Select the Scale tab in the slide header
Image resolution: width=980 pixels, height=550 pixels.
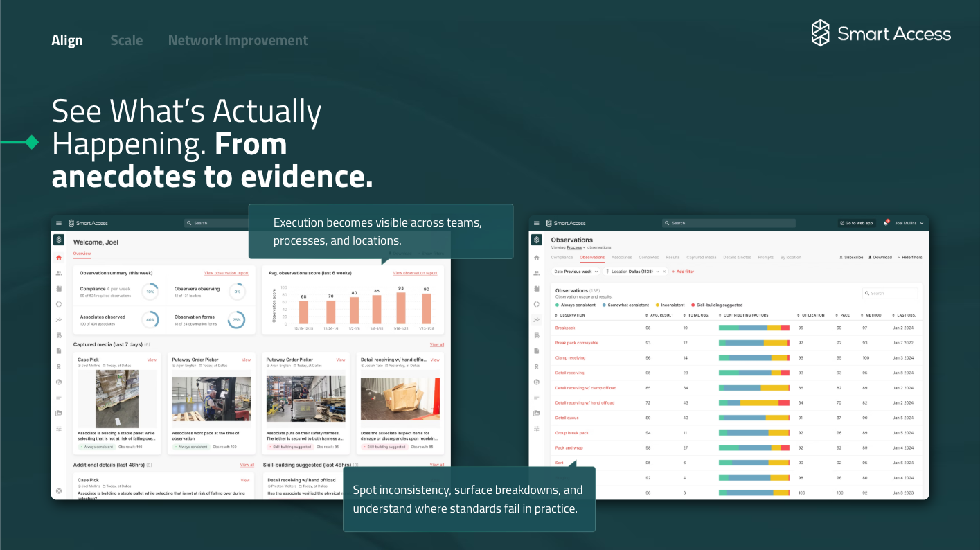[x=127, y=40]
